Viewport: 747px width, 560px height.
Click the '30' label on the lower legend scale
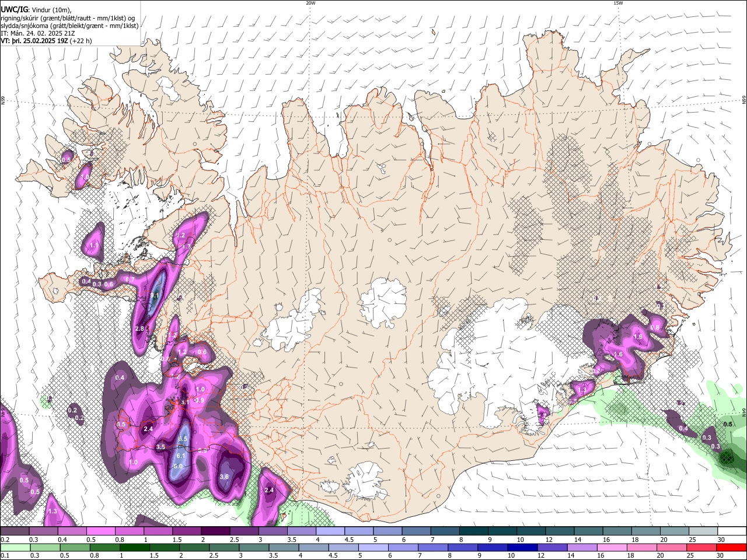pos(721,555)
